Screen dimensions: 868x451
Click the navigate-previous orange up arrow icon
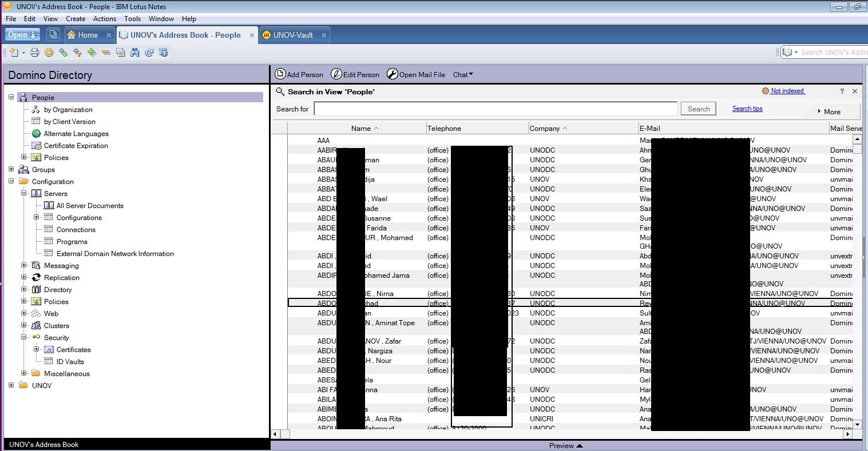pos(77,53)
